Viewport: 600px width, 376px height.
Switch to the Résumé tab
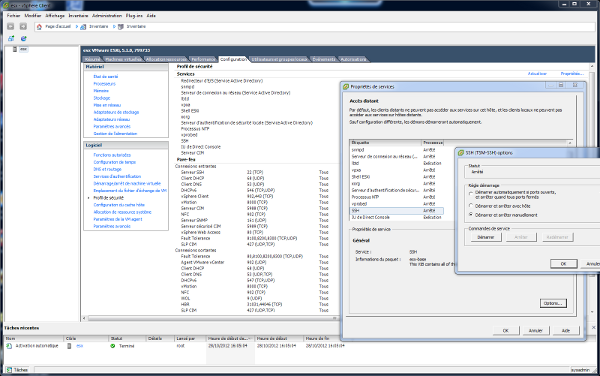point(92,59)
